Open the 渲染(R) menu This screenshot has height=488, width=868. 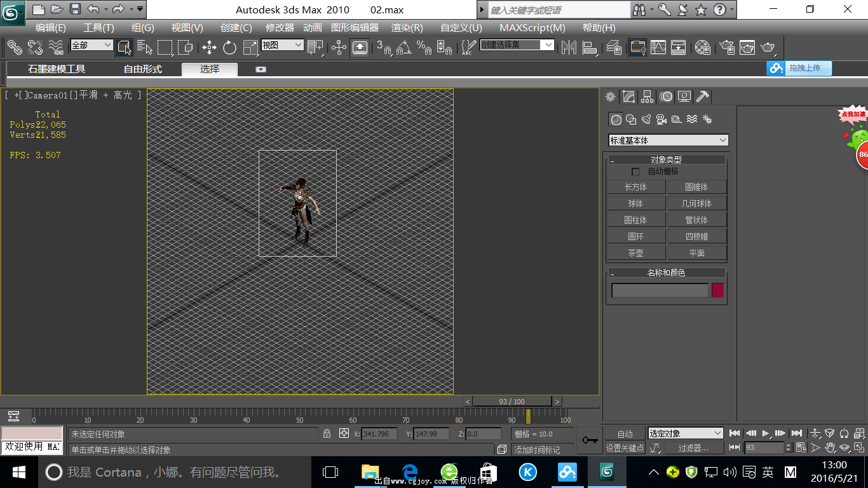pyautogui.click(x=407, y=28)
